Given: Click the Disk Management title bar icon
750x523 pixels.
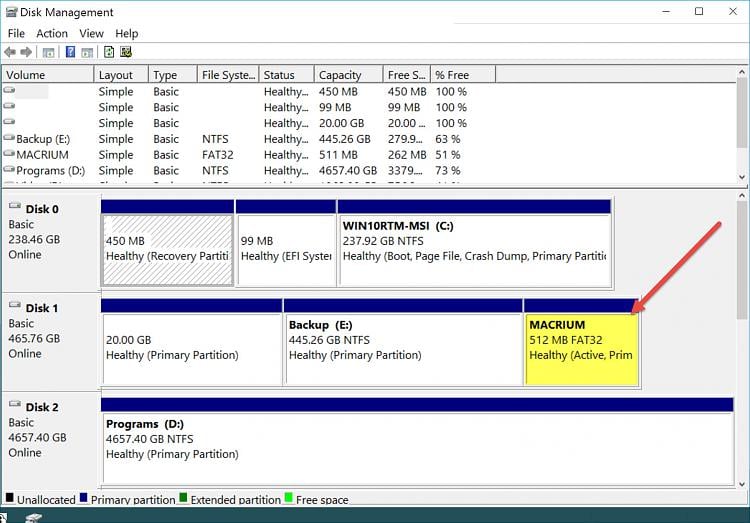Looking at the screenshot, I should [x=11, y=12].
